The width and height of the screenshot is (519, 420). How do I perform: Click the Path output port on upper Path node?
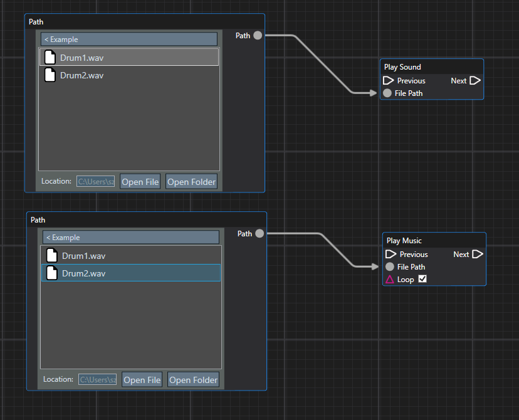258,36
